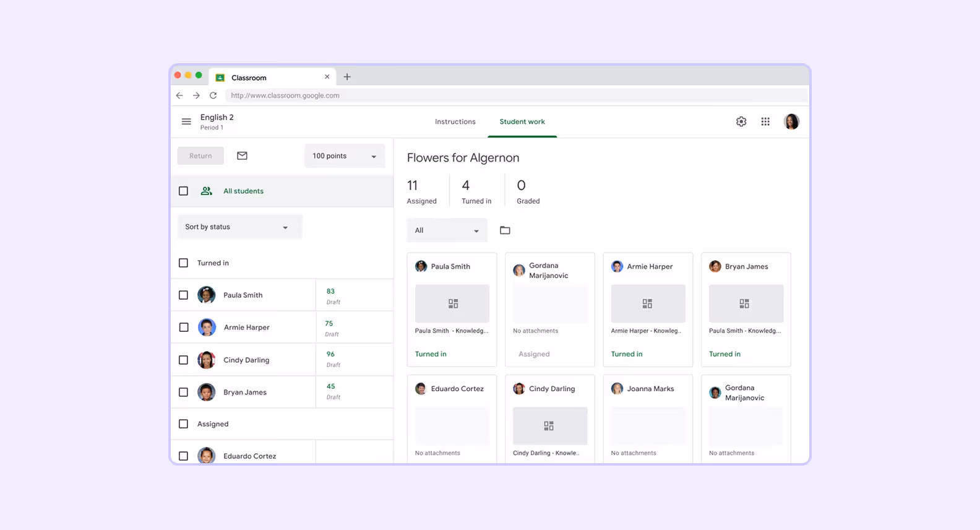Click Armie Harper card avatar

click(x=617, y=266)
